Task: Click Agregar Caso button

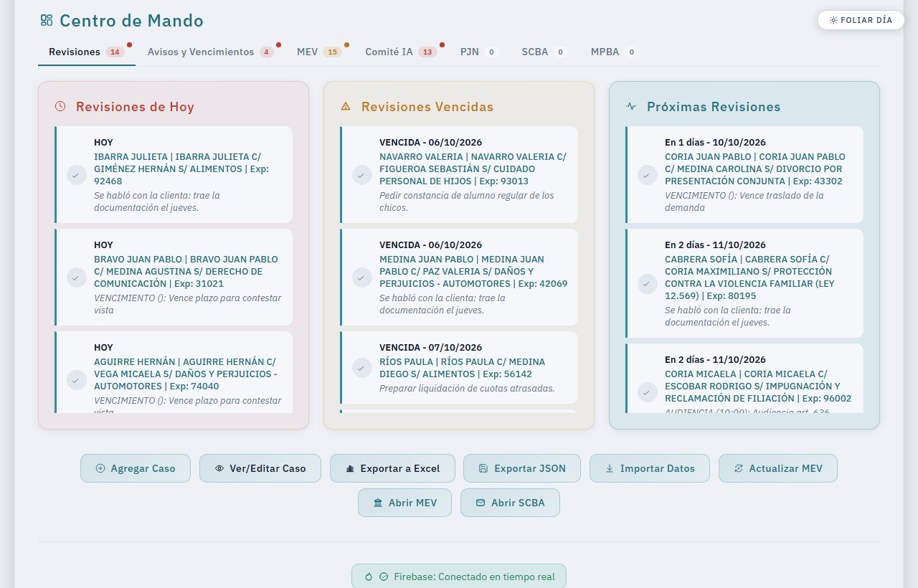Action: pos(136,468)
